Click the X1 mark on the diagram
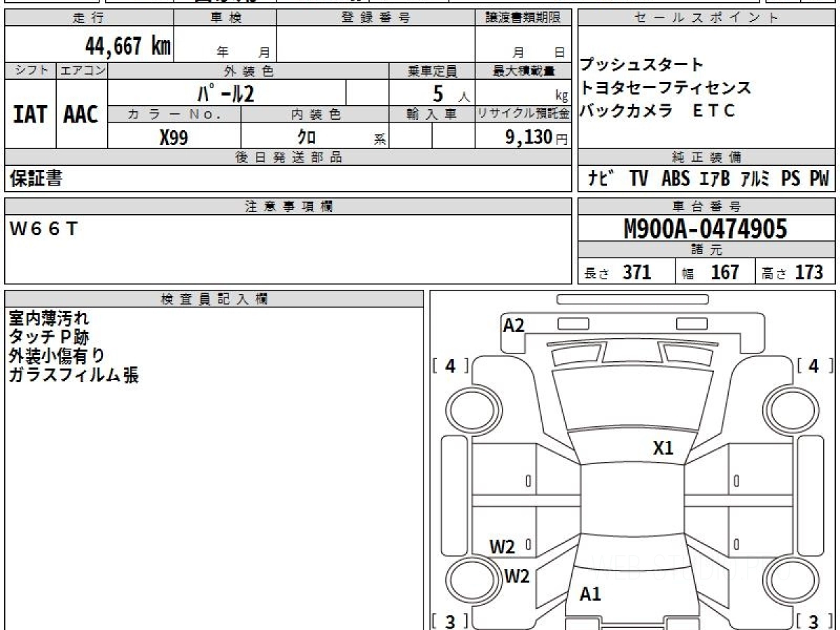This screenshot has height=630, width=840. pyautogui.click(x=663, y=448)
